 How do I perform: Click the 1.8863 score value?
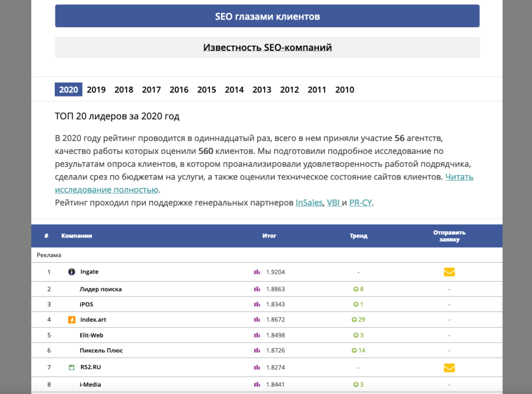pos(276,289)
